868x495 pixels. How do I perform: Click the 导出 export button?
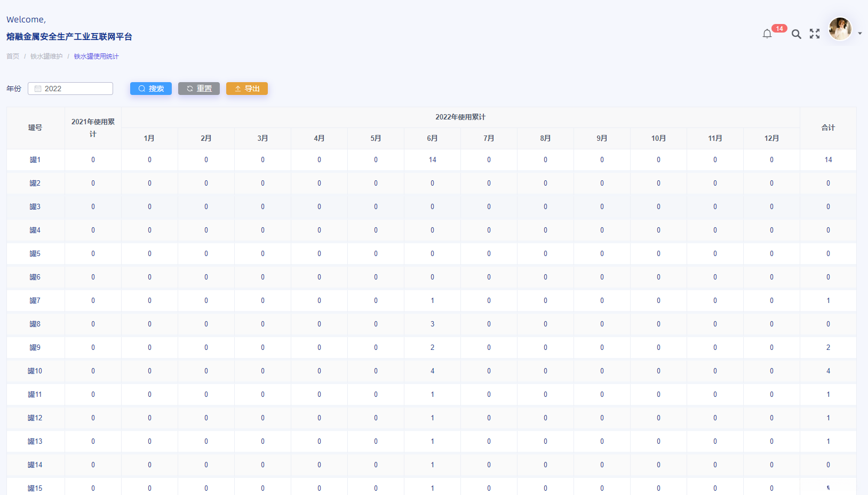coord(247,89)
